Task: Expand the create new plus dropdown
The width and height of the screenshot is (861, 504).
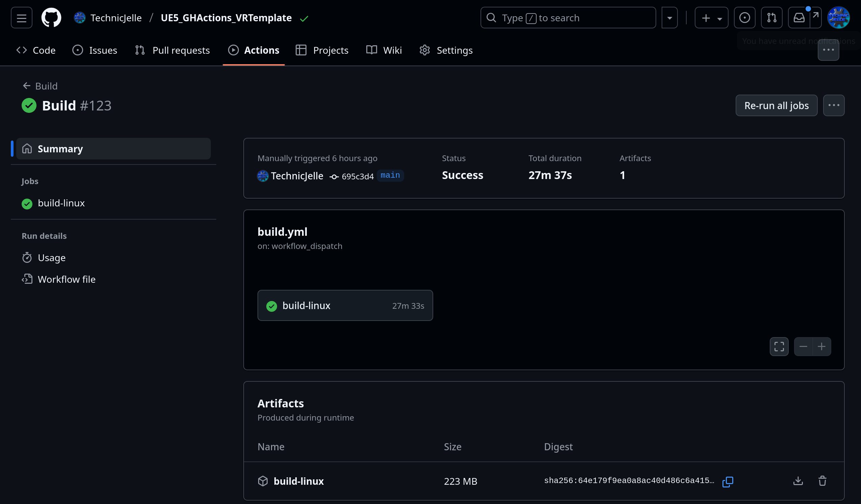Action: pyautogui.click(x=711, y=18)
